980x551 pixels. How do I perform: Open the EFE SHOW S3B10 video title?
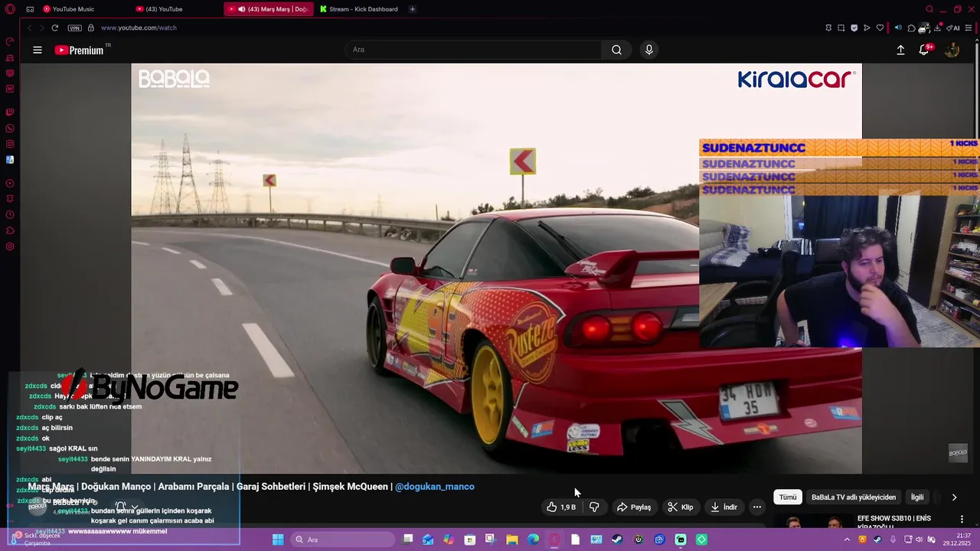pyautogui.click(x=894, y=523)
